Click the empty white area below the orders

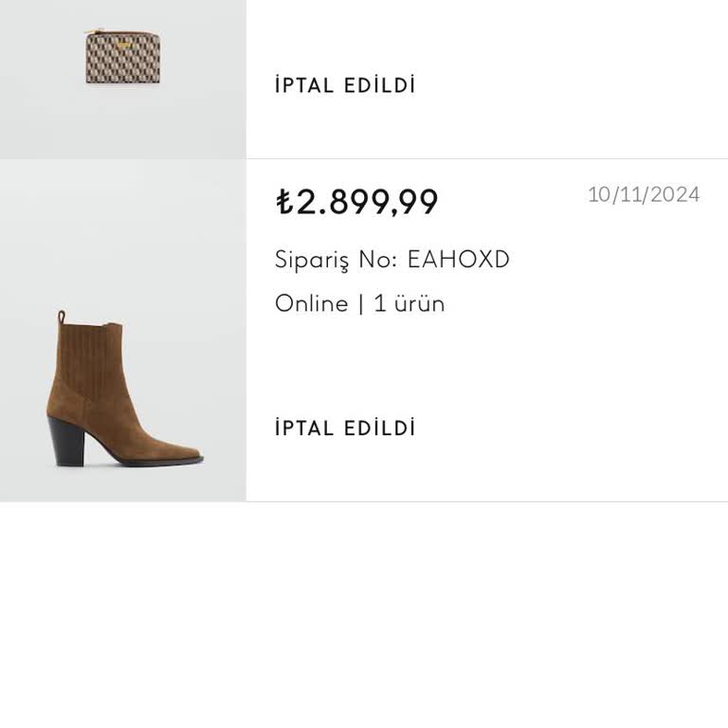[x=364, y=616]
